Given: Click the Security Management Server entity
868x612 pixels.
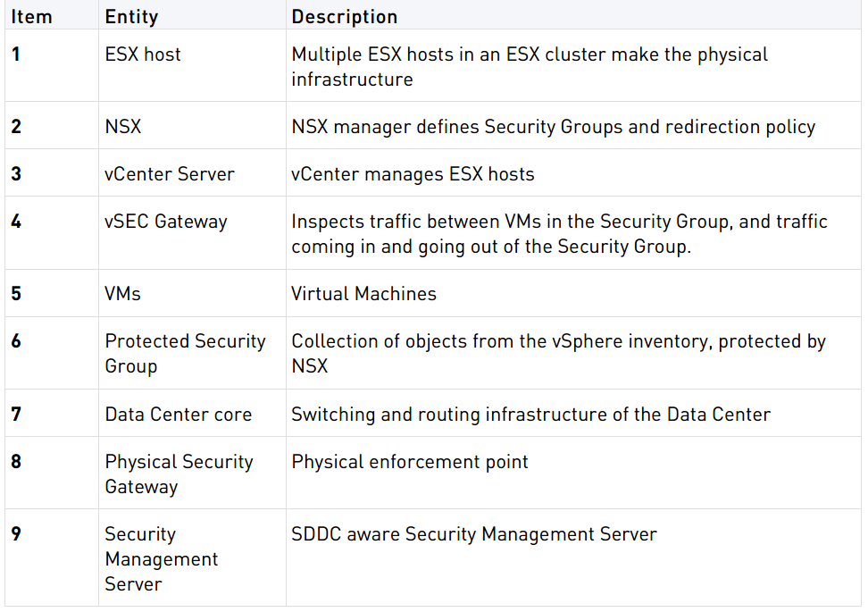Looking at the screenshot, I should coord(161,558).
